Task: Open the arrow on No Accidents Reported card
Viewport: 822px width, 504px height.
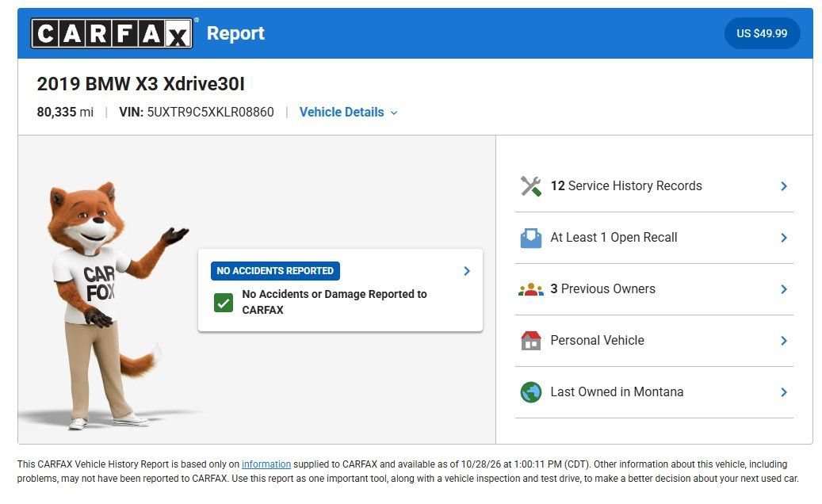Action: 467,271
